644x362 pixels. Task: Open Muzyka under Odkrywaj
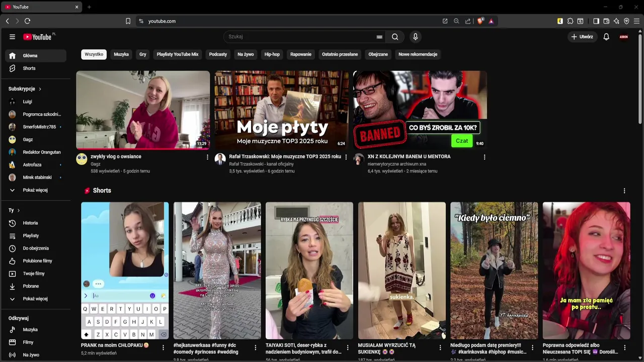pos(35,330)
